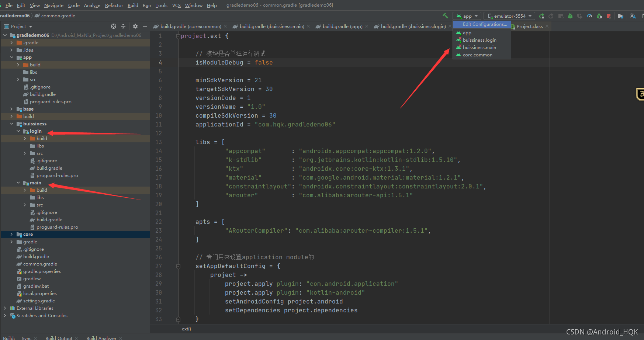
Task: Select buissiness.main run configuration
Action: click(482, 47)
